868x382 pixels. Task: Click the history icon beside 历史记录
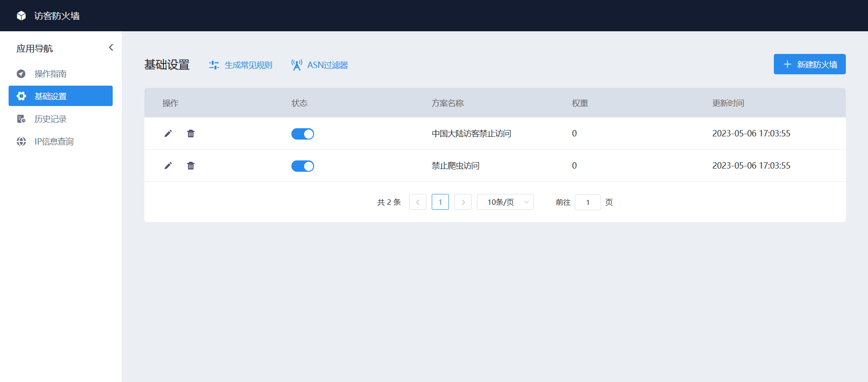click(x=21, y=119)
